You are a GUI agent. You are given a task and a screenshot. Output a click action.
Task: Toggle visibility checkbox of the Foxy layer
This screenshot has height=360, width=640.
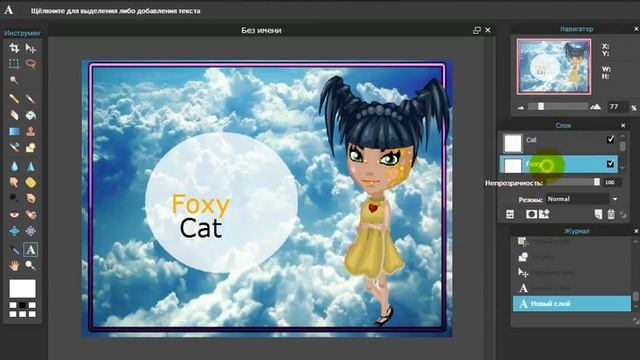tap(610, 164)
